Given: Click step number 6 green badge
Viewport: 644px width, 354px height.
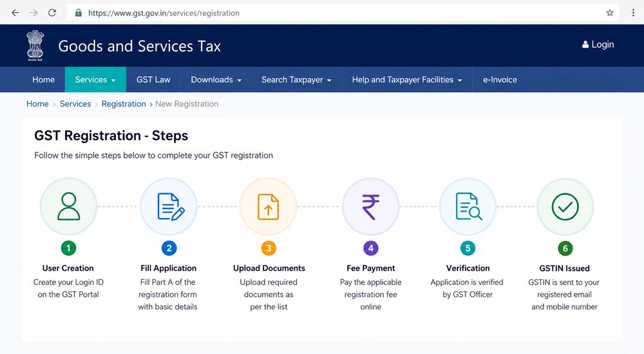Looking at the screenshot, I should point(565,248).
